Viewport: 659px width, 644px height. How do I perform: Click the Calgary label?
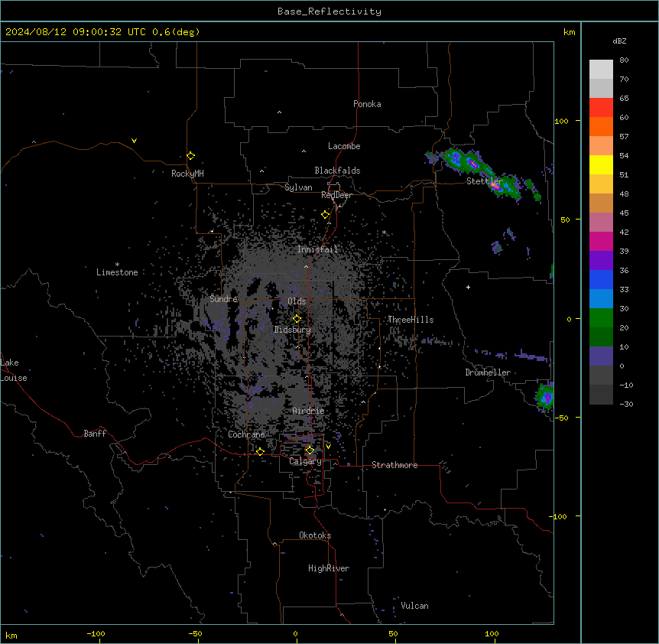(x=306, y=461)
